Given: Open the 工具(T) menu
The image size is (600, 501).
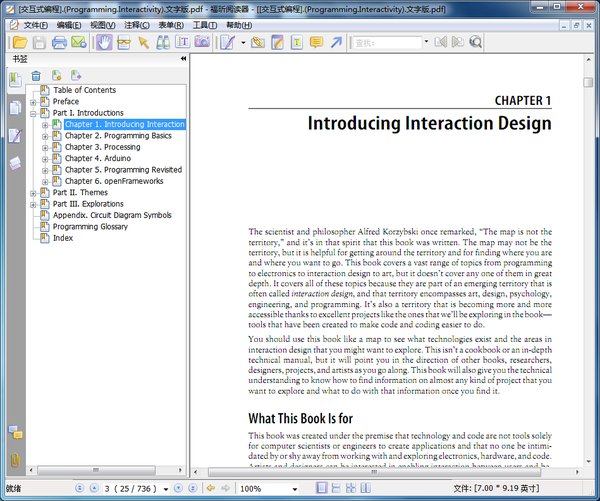Looking at the screenshot, I should (x=205, y=24).
